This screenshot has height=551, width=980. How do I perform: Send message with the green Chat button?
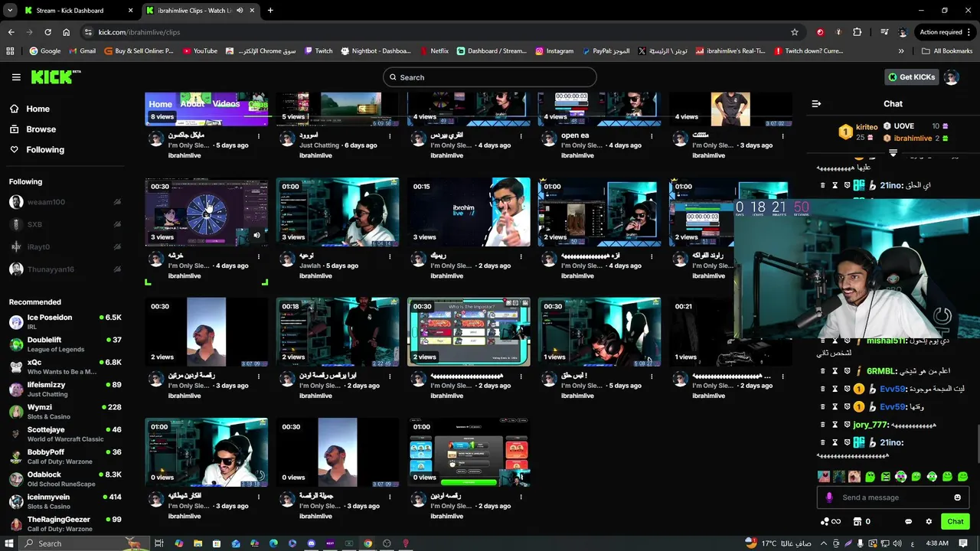(x=955, y=522)
